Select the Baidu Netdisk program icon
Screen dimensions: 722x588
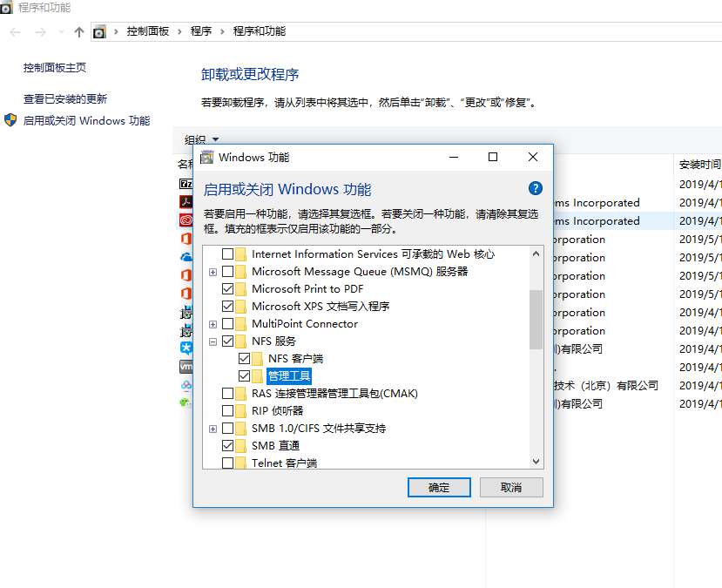186,385
